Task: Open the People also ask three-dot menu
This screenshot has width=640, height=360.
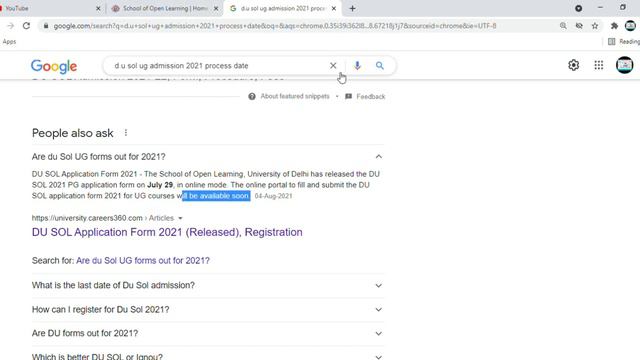Action: [x=126, y=133]
